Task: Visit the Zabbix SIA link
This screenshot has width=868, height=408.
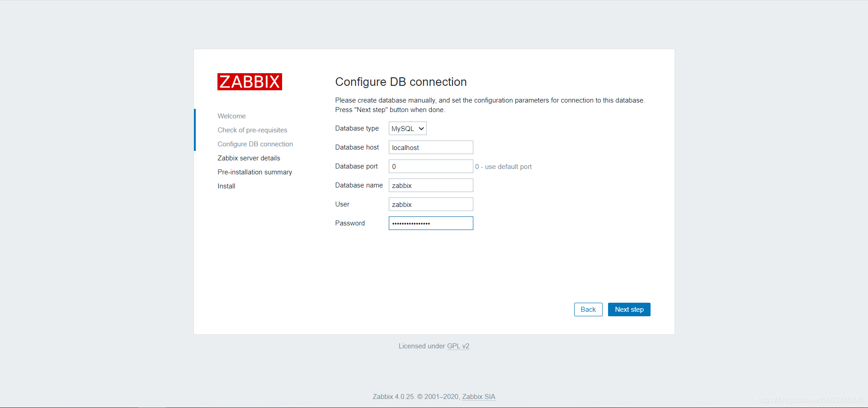Action: [x=478, y=397]
